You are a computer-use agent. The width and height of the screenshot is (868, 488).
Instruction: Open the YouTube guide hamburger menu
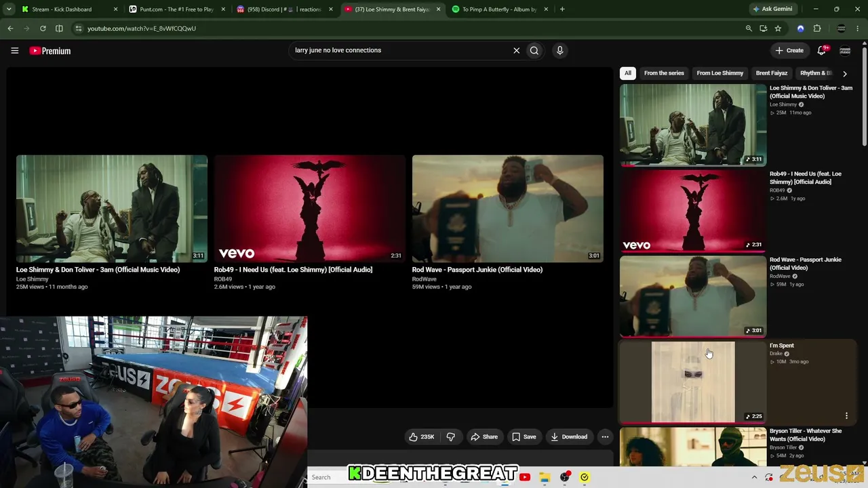(x=14, y=50)
